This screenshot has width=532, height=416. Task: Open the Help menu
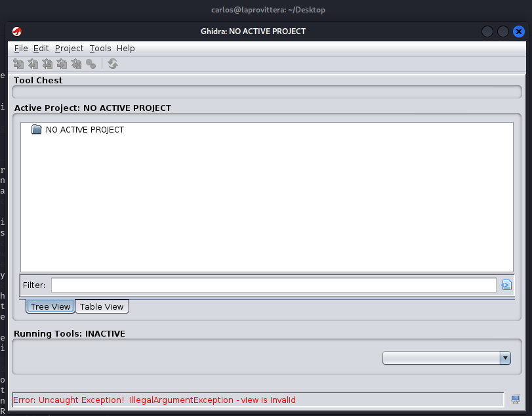(x=126, y=48)
